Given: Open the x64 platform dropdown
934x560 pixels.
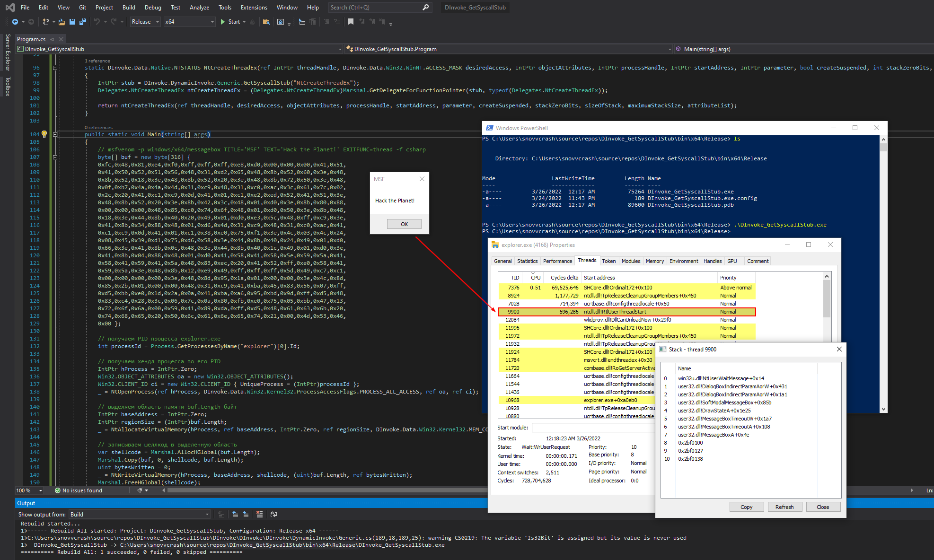Looking at the screenshot, I should 189,22.
